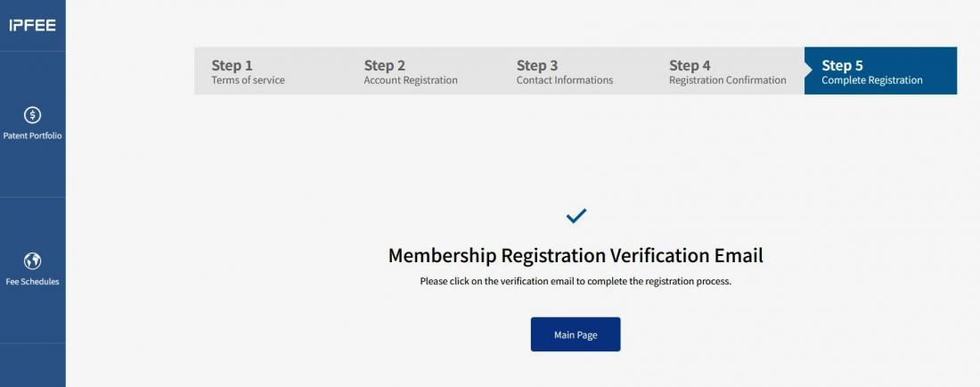Click the IPFEE logo
This screenshot has height=387, width=980.
(32, 26)
